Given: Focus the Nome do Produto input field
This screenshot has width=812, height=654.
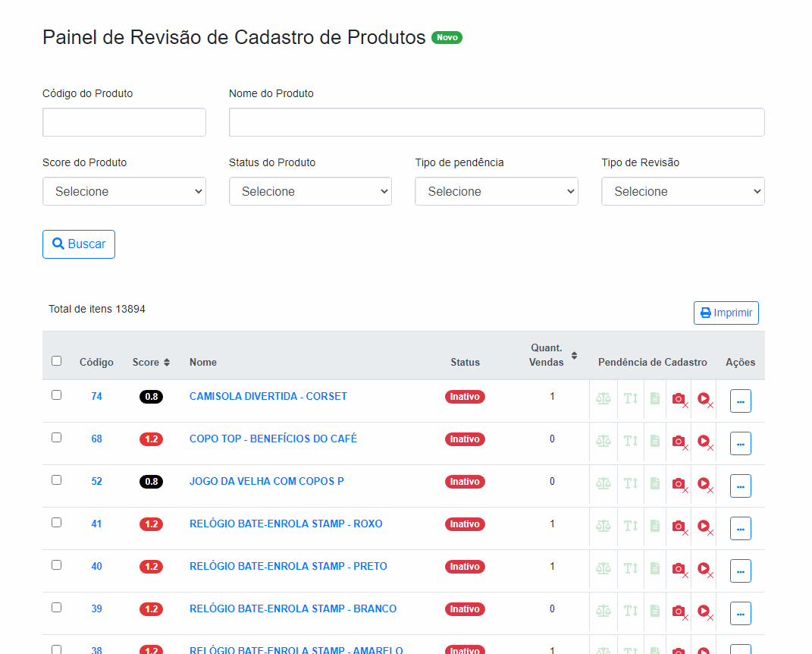Looking at the screenshot, I should coord(497,122).
